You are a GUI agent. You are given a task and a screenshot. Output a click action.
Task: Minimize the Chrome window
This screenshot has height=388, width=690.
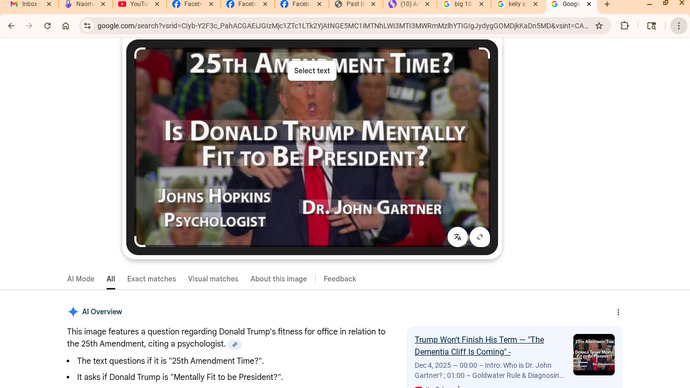pyautogui.click(x=650, y=4)
